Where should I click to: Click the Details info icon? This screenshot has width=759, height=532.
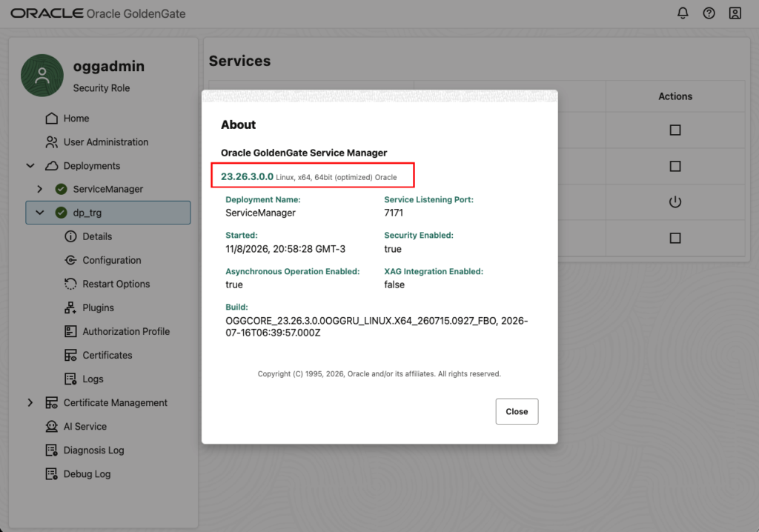[70, 236]
